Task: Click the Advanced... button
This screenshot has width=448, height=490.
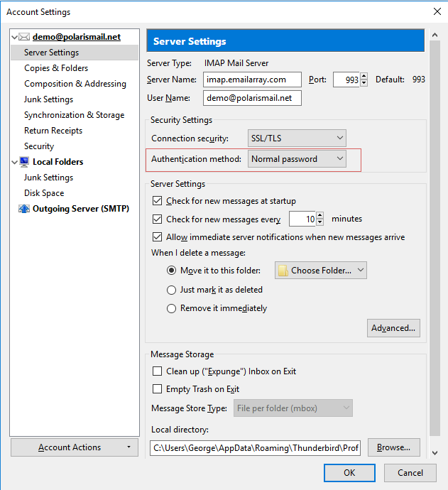Action: click(393, 328)
